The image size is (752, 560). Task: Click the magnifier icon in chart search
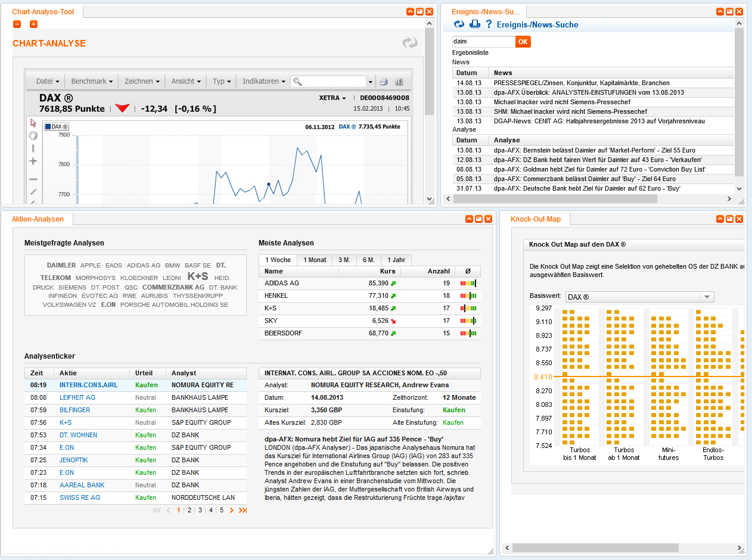click(297, 82)
